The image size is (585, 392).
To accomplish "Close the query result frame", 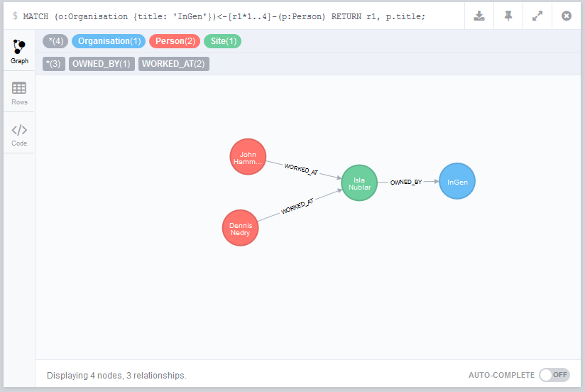I will coord(567,16).
